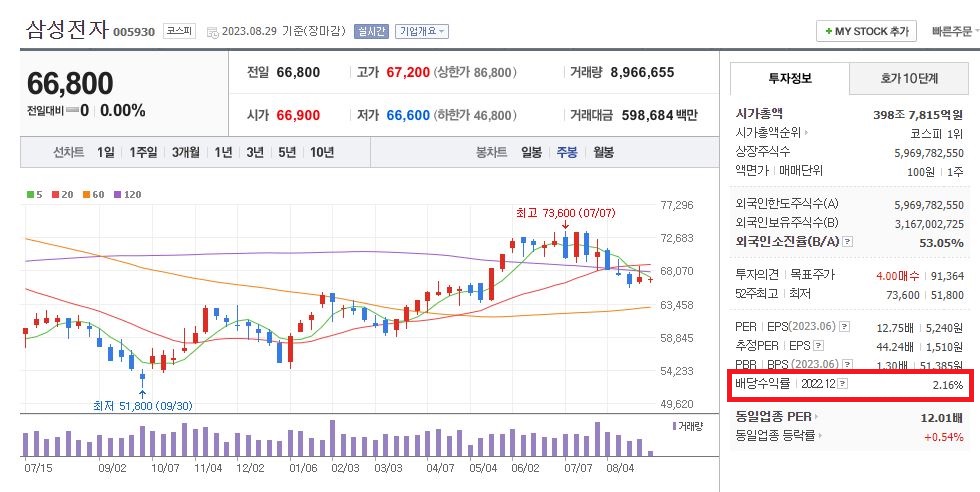This screenshot has height=492, width=980.
Task: Click 고가 value 67,200
Action: pos(408,73)
